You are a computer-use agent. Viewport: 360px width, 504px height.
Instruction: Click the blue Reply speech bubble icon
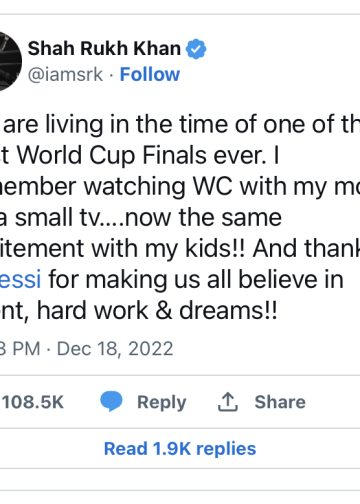coord(111,402)
